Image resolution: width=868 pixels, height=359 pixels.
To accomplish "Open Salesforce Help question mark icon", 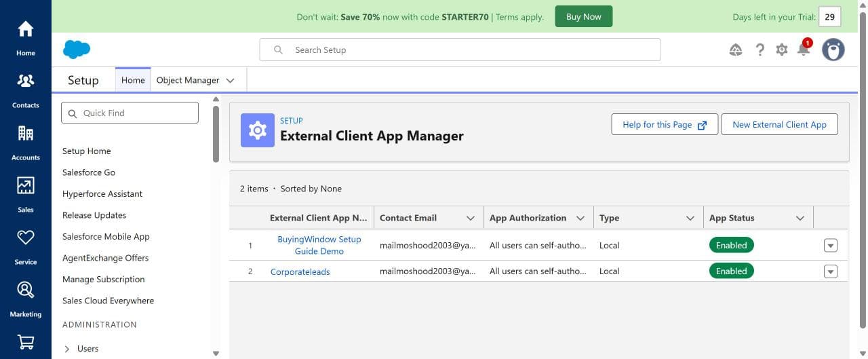I will click(760, 50).
